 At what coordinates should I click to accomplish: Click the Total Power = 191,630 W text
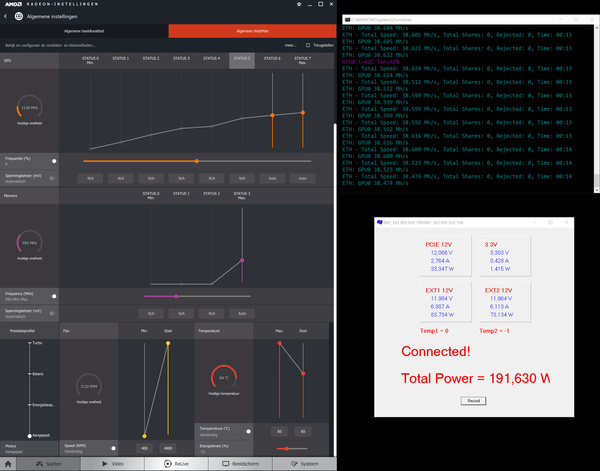click(x=476, y=378)
